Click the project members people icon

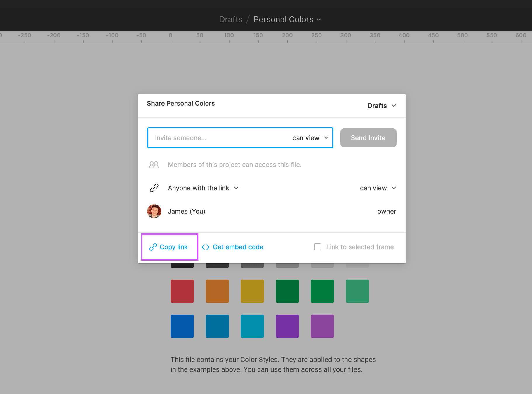pyautogui.click(x=154, y=165)
